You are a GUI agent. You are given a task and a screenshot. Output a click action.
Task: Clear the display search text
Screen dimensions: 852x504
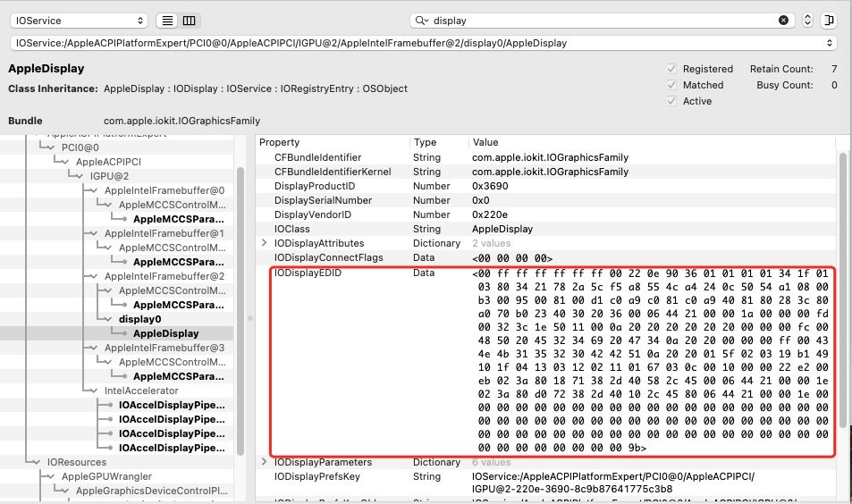tap(783, 20)
